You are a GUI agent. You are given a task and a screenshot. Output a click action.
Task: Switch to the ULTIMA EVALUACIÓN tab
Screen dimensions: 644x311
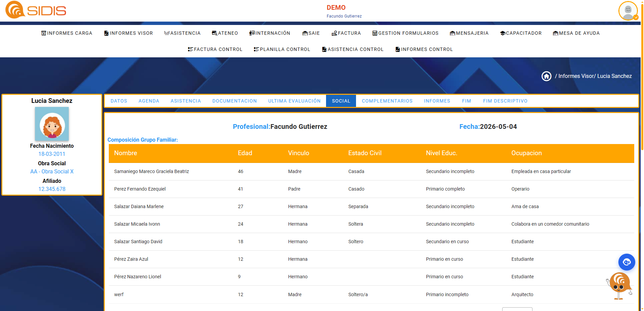tap(294, 101)
